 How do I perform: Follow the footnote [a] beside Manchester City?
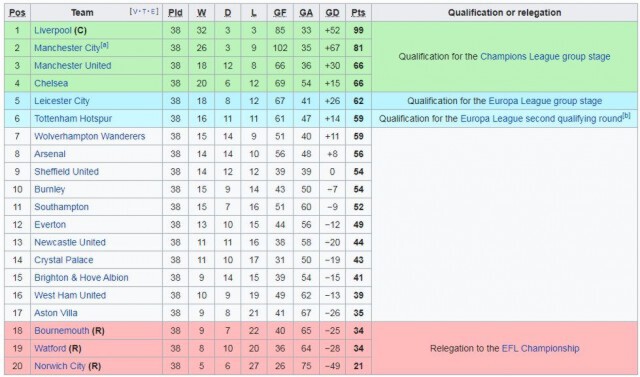click(x=104, y=45)
